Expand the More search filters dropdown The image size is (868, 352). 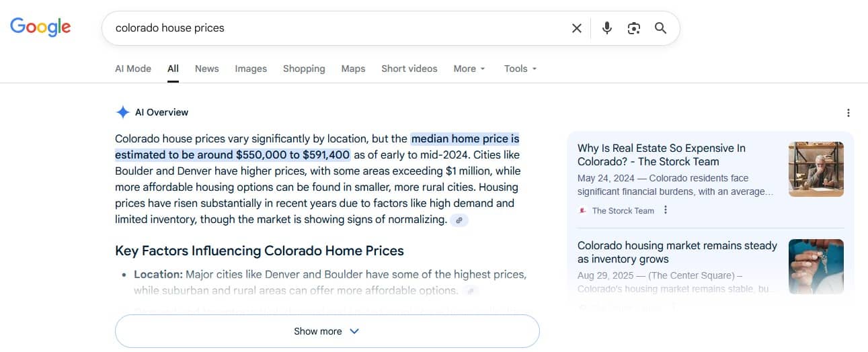click(x=469, y=69)
